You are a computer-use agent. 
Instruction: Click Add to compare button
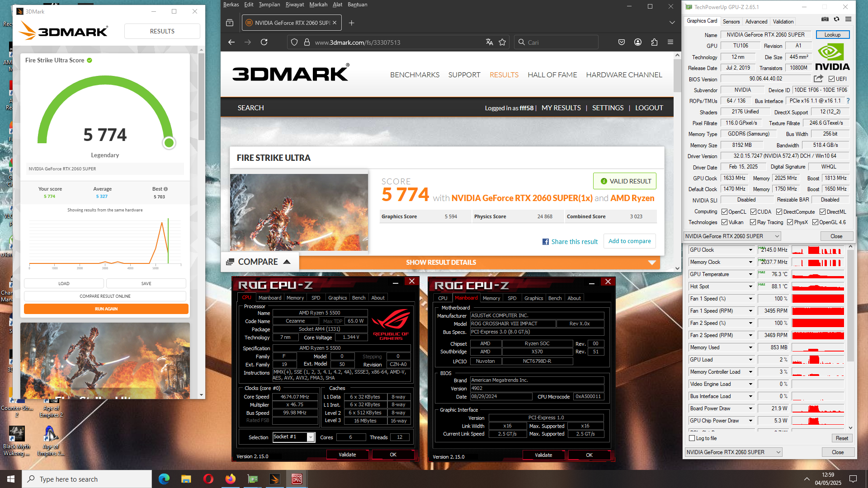coord(629,241)
